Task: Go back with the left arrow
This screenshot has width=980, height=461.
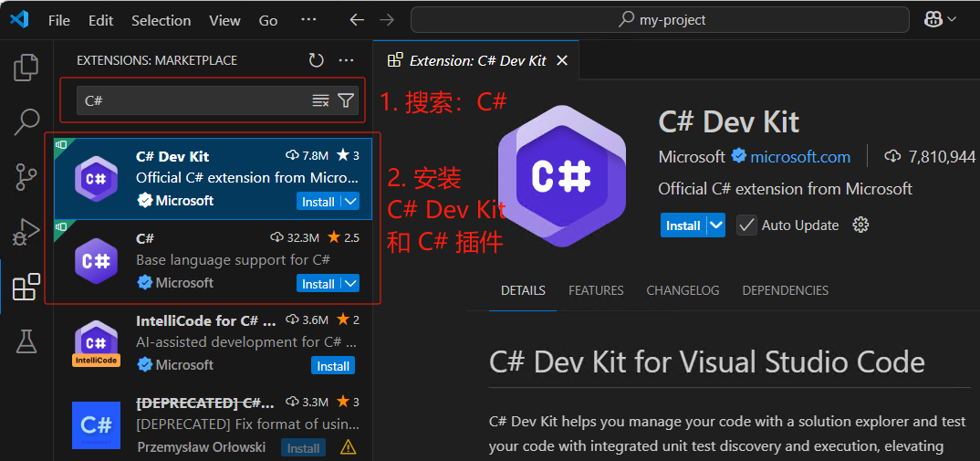Action: tap(357, 20)
